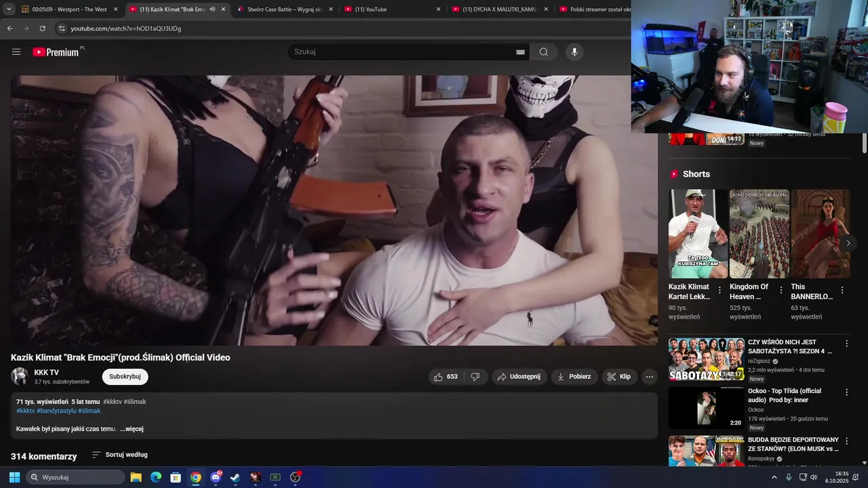The image size is (868, 488).
Task: Click the search magnifier button
Action: click(x=544, y=52)
